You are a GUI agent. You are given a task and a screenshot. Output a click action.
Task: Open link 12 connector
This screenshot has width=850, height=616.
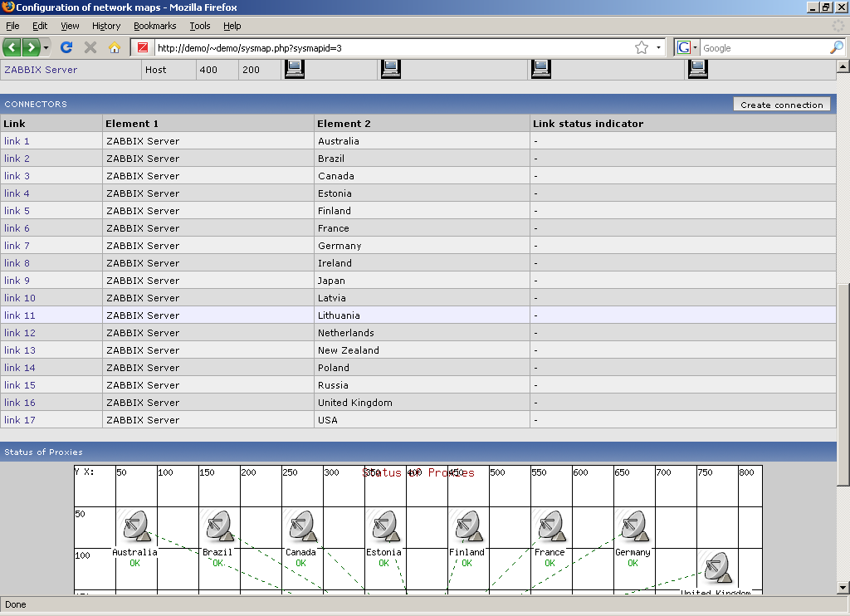pyautogui.click(x=20, y=332)
